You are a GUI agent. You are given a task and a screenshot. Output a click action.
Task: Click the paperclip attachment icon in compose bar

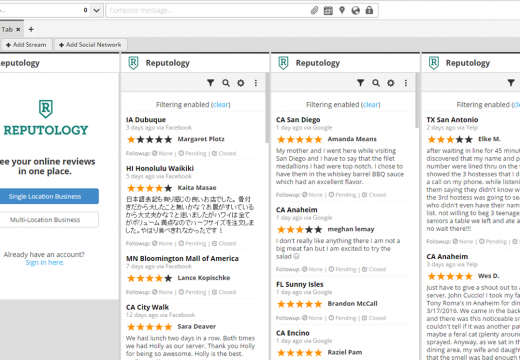pyautogui.click(x=314, y=10)
